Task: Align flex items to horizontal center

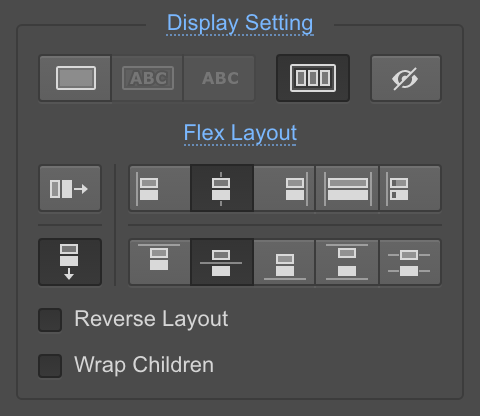Action: [x=222, y=188]
